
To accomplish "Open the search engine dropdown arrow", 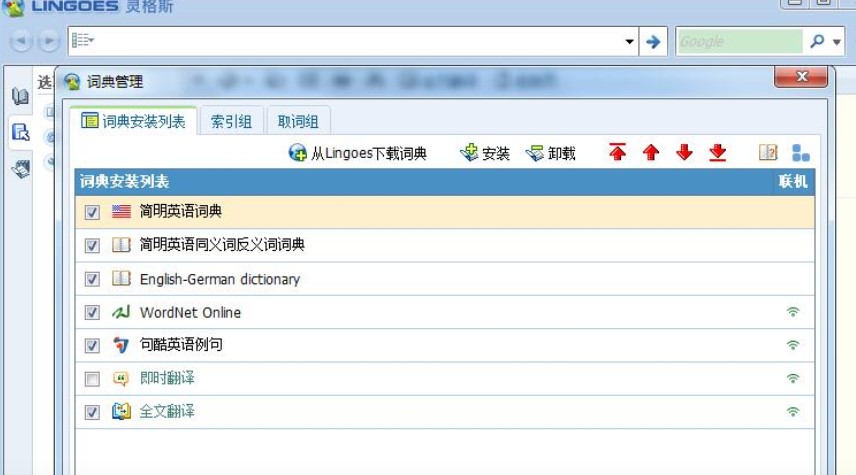I will (836, 41).
